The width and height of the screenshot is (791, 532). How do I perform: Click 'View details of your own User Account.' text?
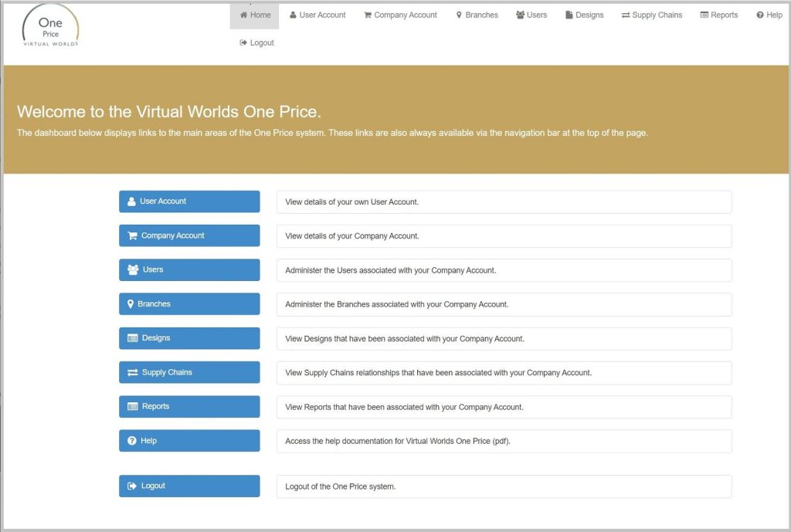352,202
